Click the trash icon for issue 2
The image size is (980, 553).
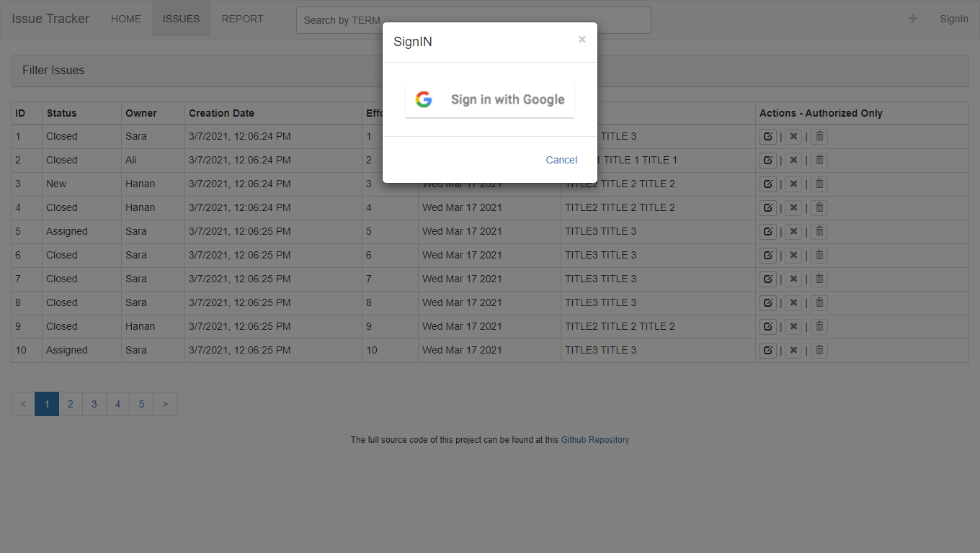coord(819,160)
